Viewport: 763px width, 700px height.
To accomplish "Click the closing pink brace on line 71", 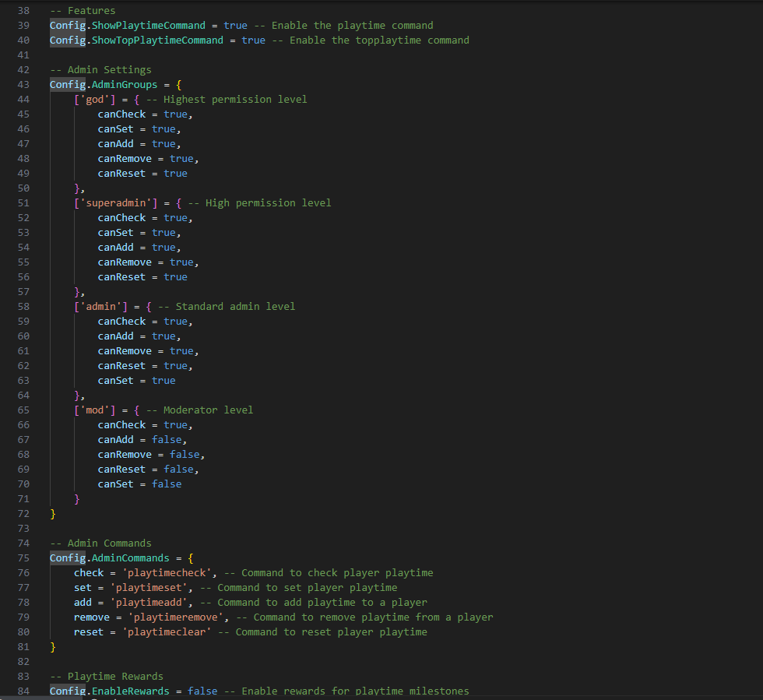I will coord(77,499).
